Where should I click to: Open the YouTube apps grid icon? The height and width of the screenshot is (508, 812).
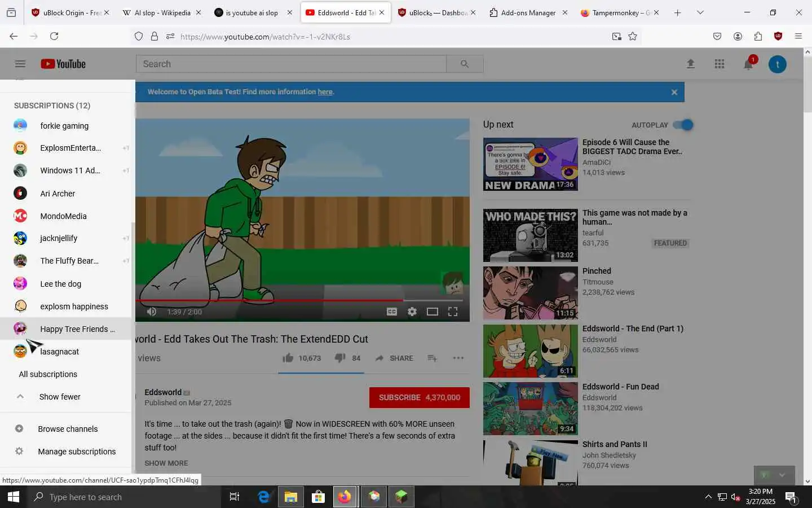pos(720,64)
